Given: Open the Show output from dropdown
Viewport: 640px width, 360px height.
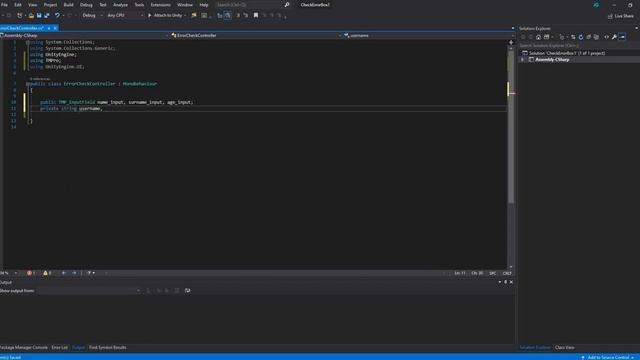Looking at the screenshot, I should 89,291.
